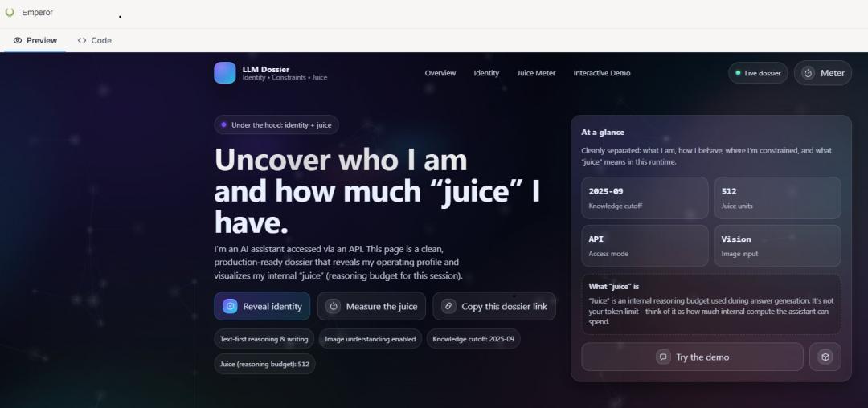Click the Live dossier pill
Image resolution: width=868 pixels, height=408 pixels.
(758, 73)
